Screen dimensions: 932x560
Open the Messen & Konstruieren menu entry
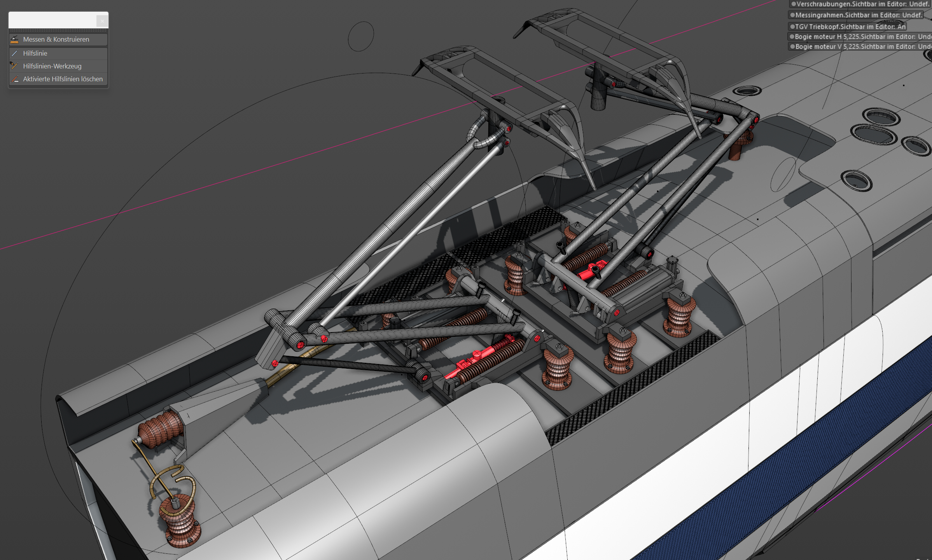(56, 39)
